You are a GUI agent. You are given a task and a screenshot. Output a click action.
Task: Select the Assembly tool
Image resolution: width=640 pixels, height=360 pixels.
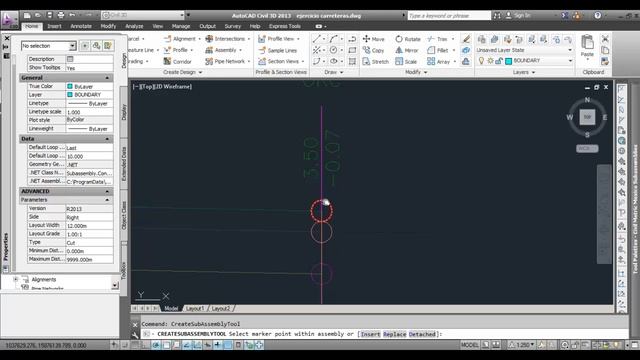(x=223, y=50)
